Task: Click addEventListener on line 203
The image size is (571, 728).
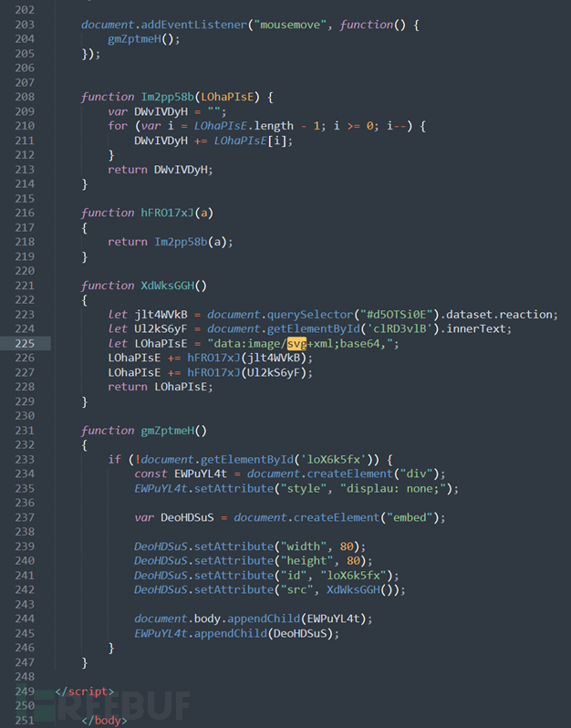Action: (x=193, y=25)
